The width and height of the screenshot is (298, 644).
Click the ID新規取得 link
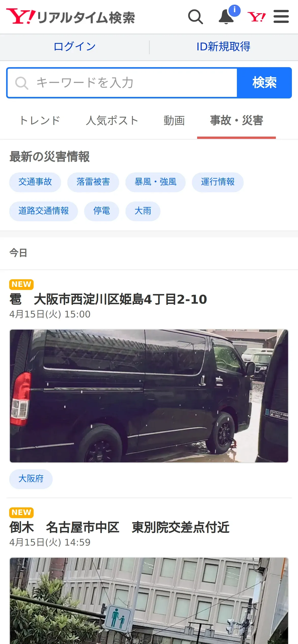[x=223, y=47]
